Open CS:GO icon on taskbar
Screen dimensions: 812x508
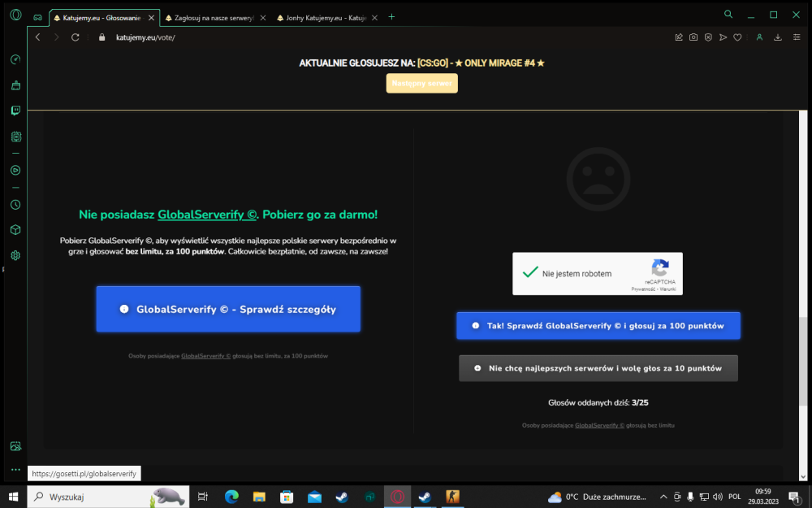point(452,497)
